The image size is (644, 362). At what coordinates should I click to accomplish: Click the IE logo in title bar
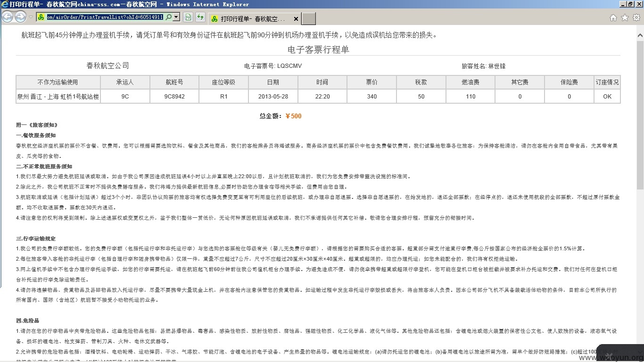coord(5,4)
